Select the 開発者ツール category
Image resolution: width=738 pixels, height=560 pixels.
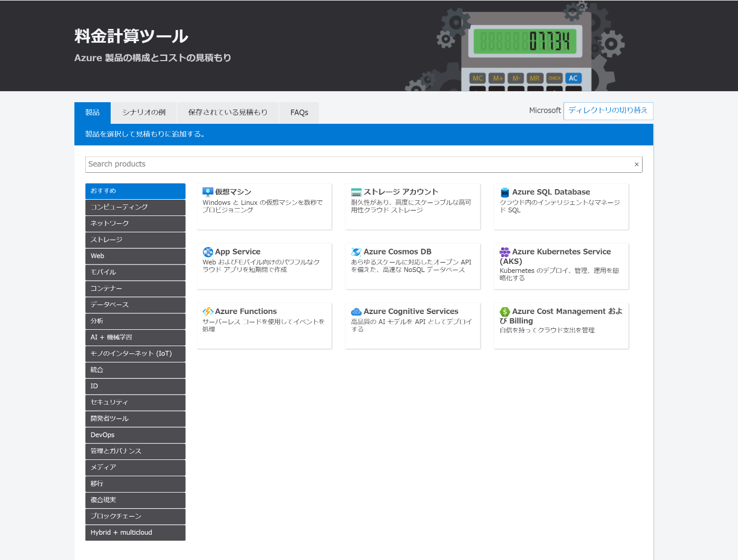[135, 419]
